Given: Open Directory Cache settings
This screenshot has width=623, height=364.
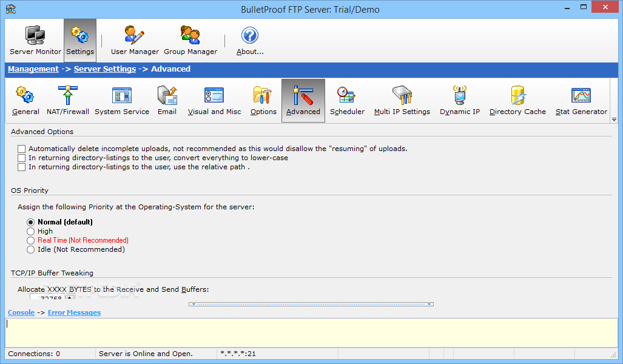Looking at the screenshot, I should tap(517, 101).
